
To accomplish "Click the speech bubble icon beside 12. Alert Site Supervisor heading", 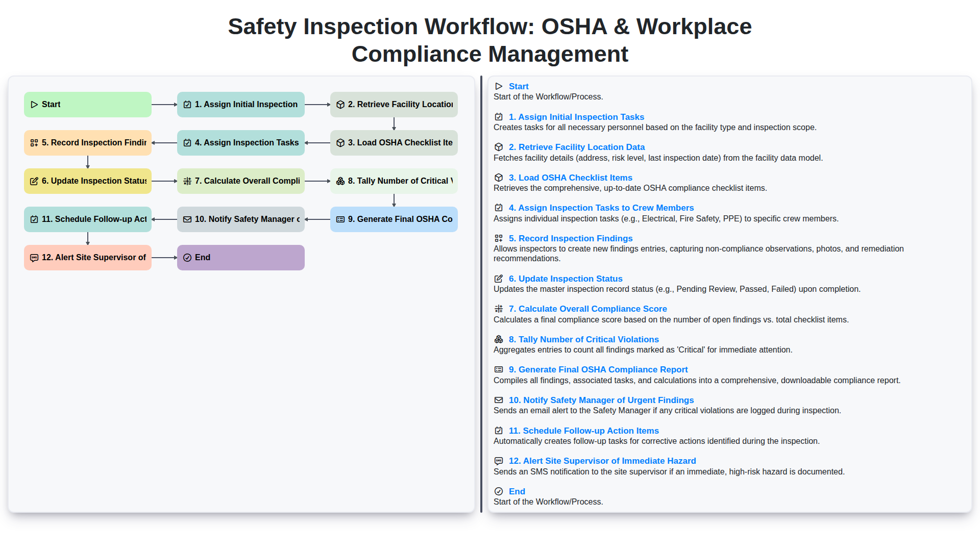I will coord(499,461).
